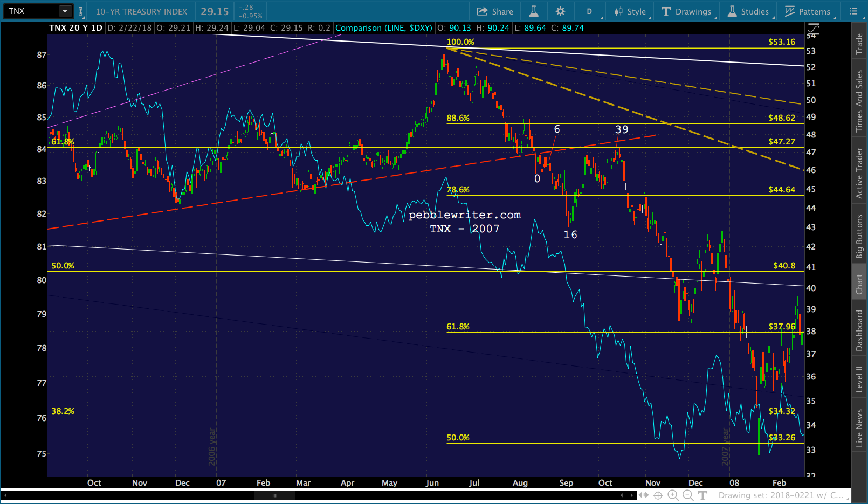Image resolution: width=868 pixels, height=504 pixels.
Task: Change the D aggregation period
Action: point(589,11)
